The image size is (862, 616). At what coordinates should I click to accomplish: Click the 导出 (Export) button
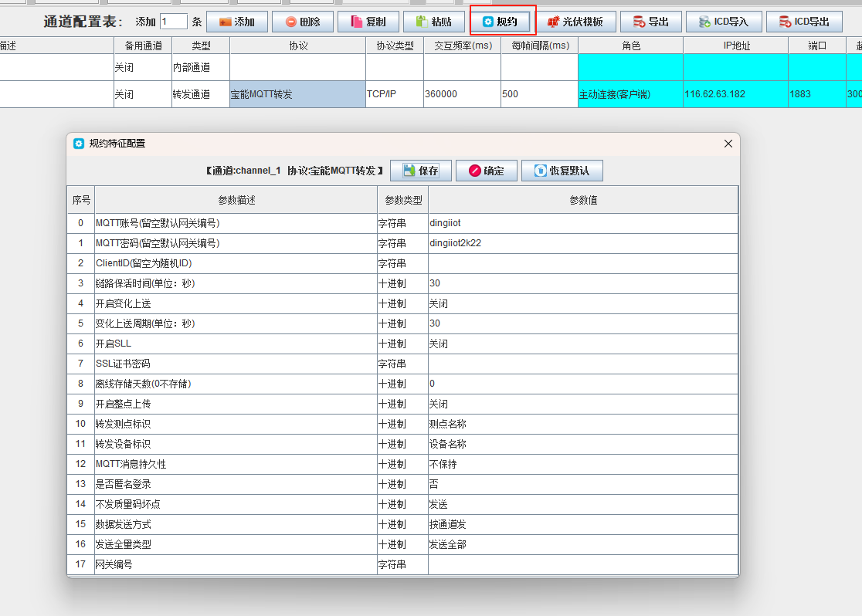click(x=650, y=22)
